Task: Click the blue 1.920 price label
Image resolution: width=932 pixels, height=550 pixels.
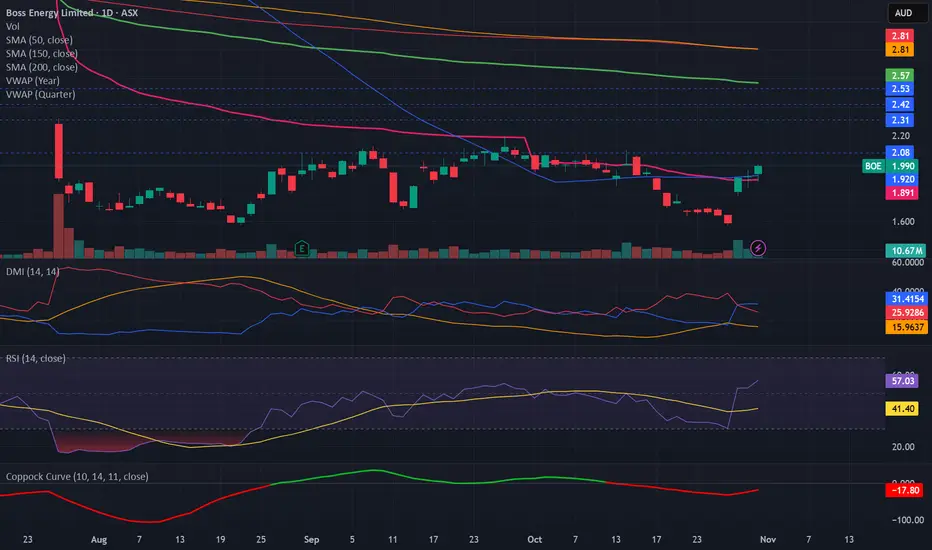Action: 903,179
